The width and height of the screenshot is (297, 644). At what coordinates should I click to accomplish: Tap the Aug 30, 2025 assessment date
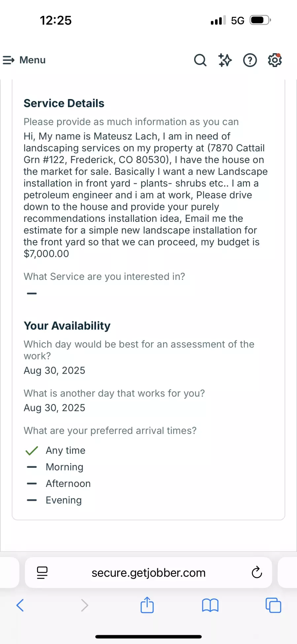[x=54, y=371]
